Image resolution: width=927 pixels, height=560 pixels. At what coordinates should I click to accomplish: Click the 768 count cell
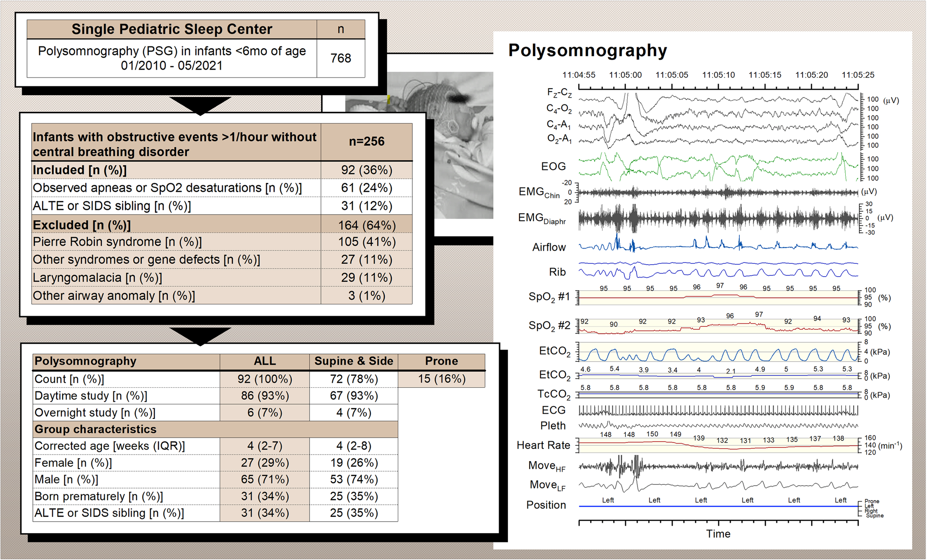(x=341, y=58)
